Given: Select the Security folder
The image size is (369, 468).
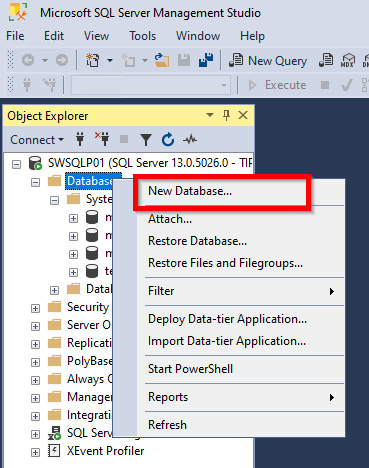Looking at the screenshot, I should point(88,307).
